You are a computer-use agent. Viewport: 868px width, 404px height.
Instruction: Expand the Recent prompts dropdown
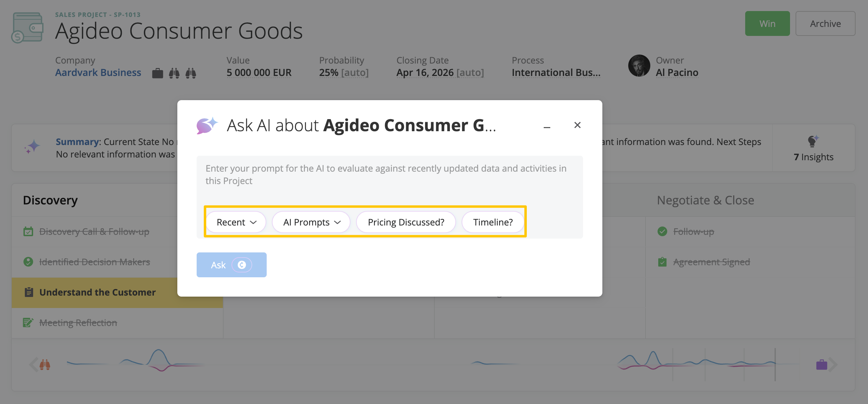click(x=236, y=222)
